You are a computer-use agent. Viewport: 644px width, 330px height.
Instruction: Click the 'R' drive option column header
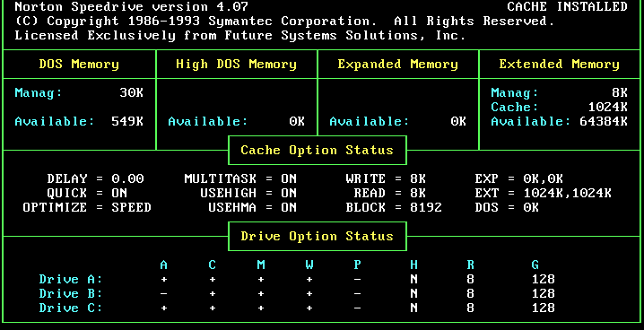pos(470,265)
